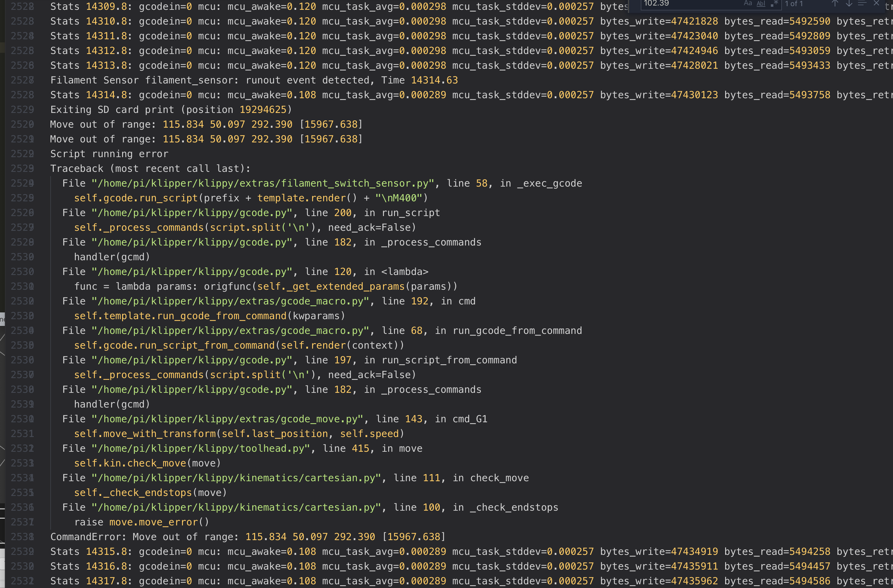
Task: Click the 'raise move.move_error()' line
Action: (x=141, y=522)
